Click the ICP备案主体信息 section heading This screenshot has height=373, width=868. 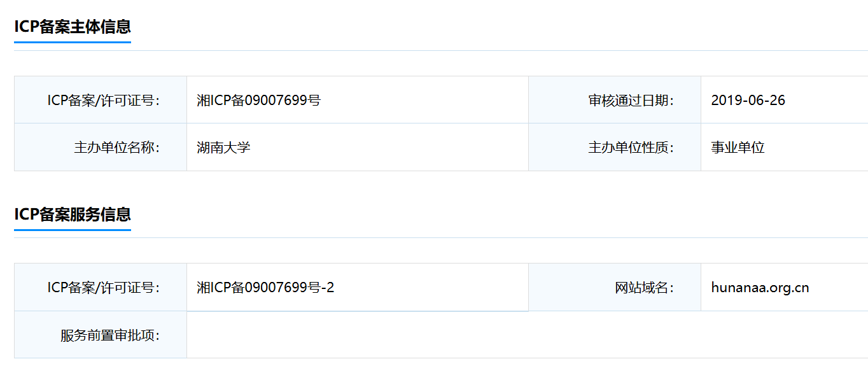tap(73, 27)
